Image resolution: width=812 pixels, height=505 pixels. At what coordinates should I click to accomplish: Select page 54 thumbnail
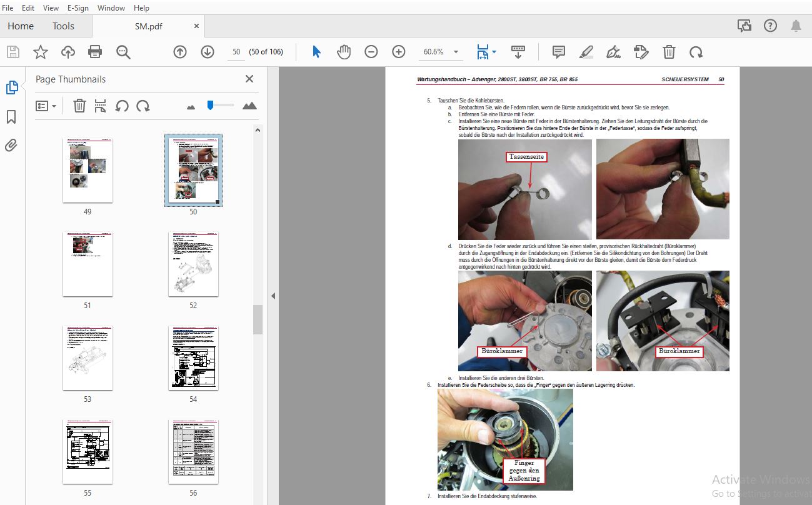click(x=193, y=358)
